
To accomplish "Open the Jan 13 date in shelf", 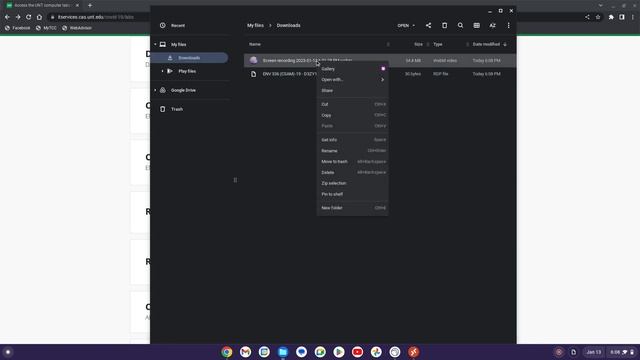I will 594,352.
